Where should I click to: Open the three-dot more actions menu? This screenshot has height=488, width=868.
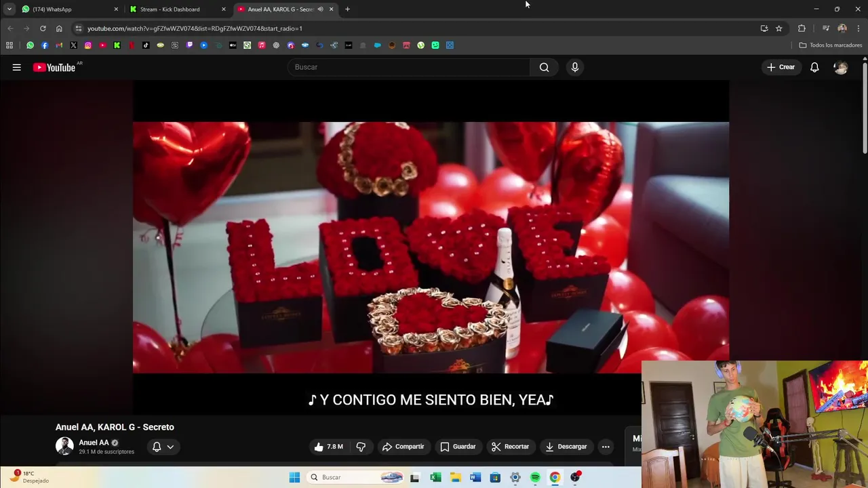[x=606, y=447]
